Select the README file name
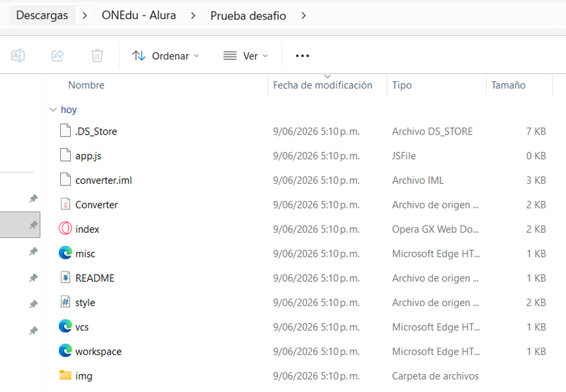 pos(95,278)
